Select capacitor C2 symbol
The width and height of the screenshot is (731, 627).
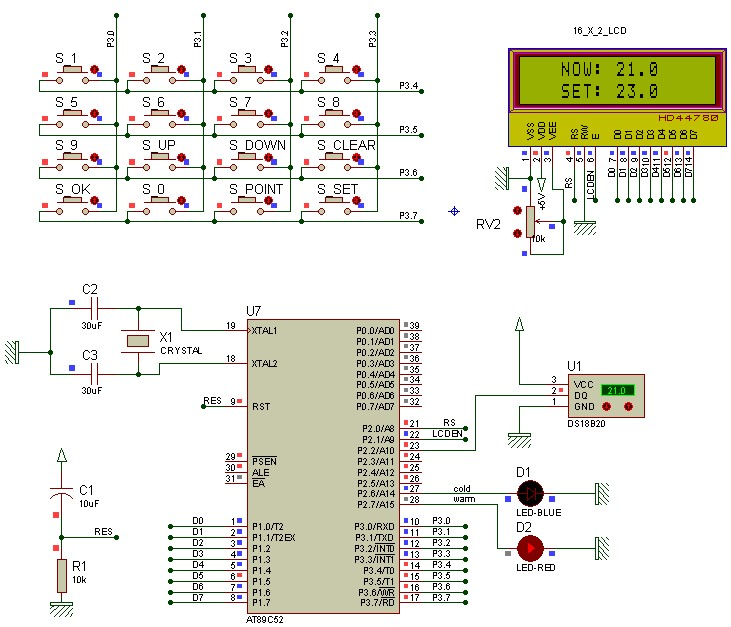tap(95, 308)
